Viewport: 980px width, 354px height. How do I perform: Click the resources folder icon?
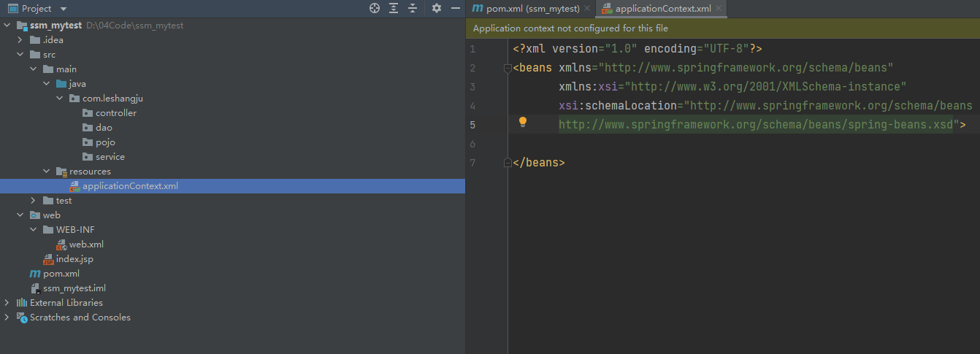[x=61, y=172]
